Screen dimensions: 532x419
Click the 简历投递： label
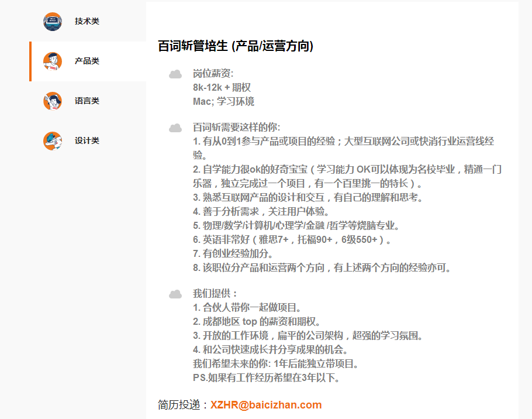[x=183, y=405]
